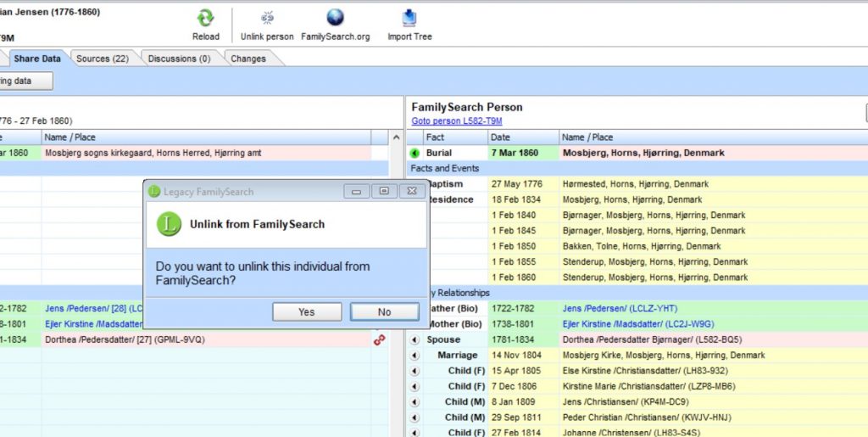This screenshot has width=868, height=437.
Task: Confirm unlinking by clicking Yes
Action: coord(307,311)
